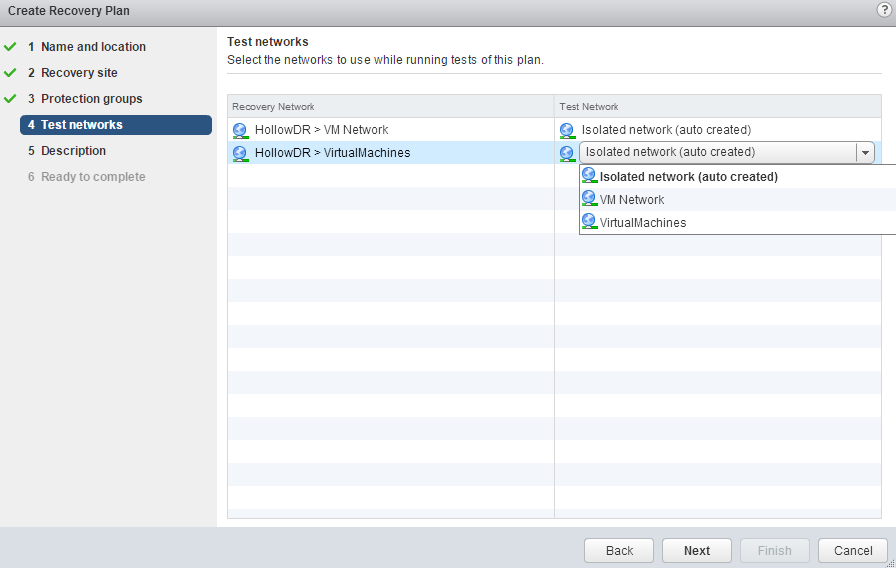This screenshot has height=568, width=896.
Task: Cancel the recovery plan wizard
Action: 852,551
